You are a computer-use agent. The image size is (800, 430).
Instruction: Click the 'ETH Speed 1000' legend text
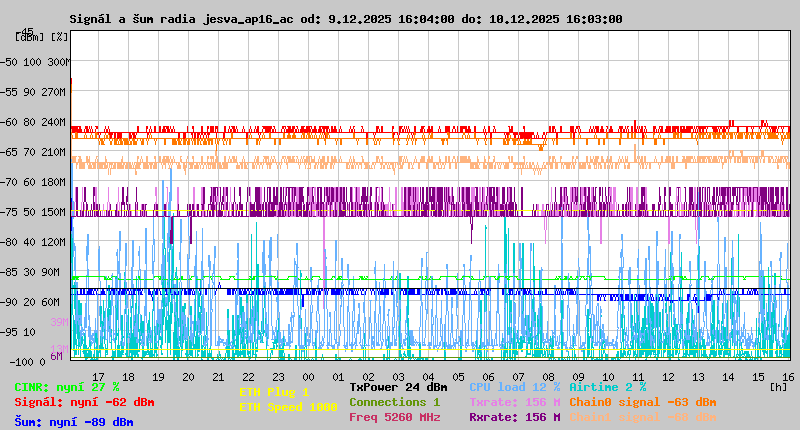pos(288,407)
